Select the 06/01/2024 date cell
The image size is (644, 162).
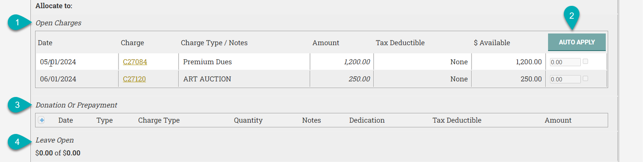58,79
